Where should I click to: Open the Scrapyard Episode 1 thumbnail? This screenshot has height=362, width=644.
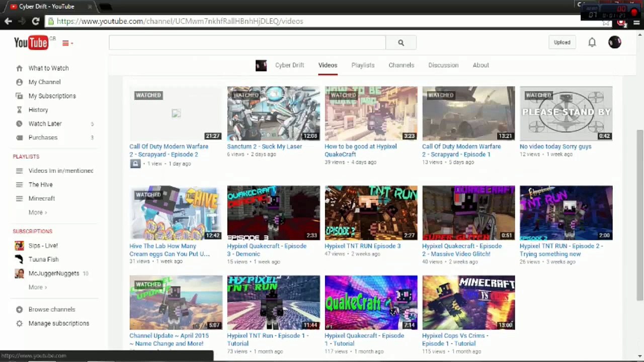click(x=468, y=113)
